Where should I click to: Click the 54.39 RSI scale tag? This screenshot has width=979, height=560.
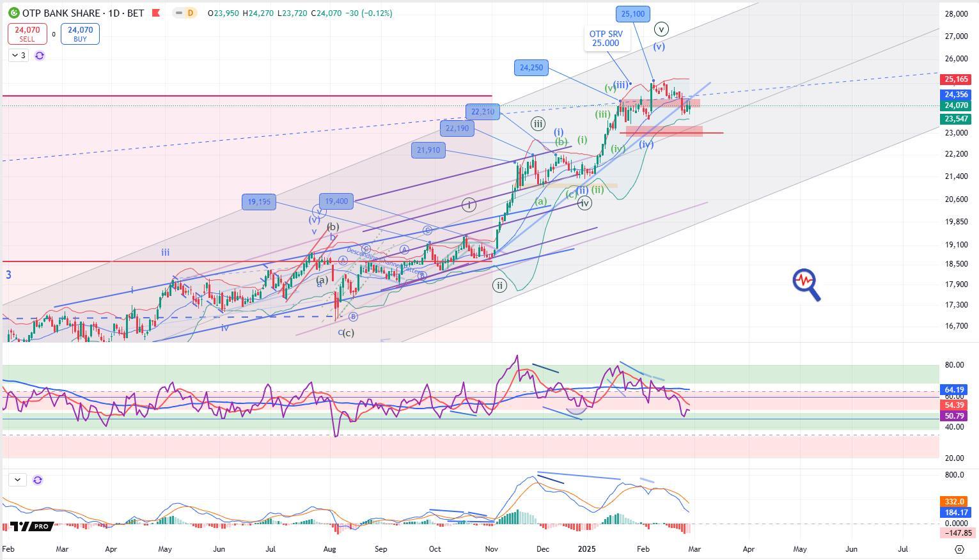(954, 405)
